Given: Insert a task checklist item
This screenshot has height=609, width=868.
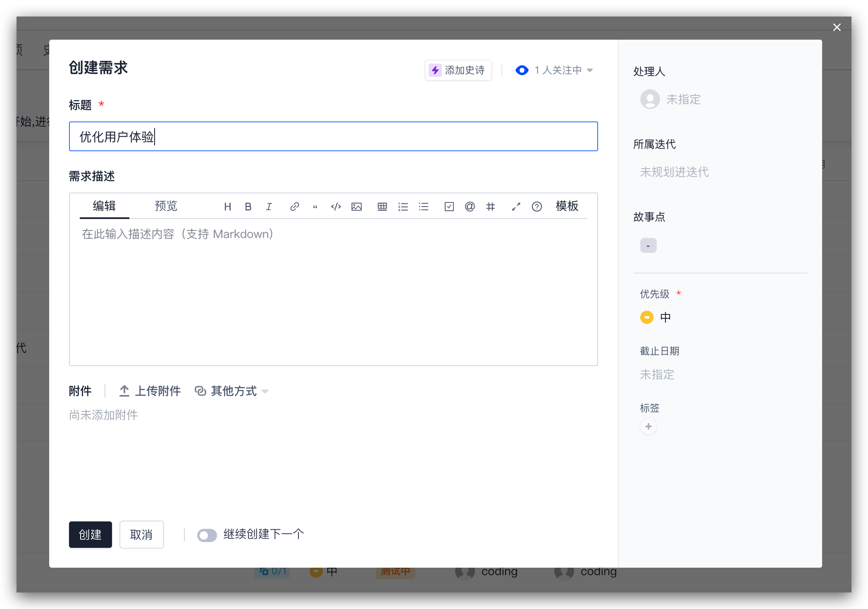Looking at the screenshot, I should [x=449, y=207].
